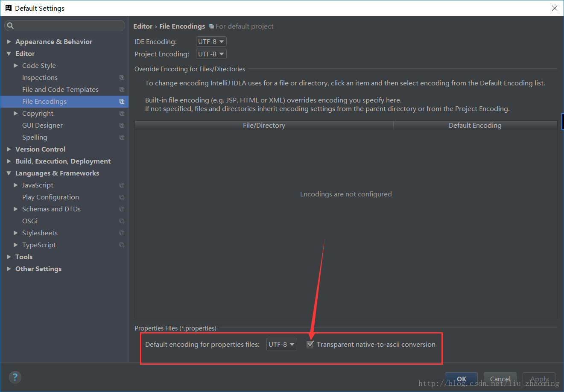Click the project-level icon beside TypeScript
The width and height of the screenshot is (564, 392).
122,245
